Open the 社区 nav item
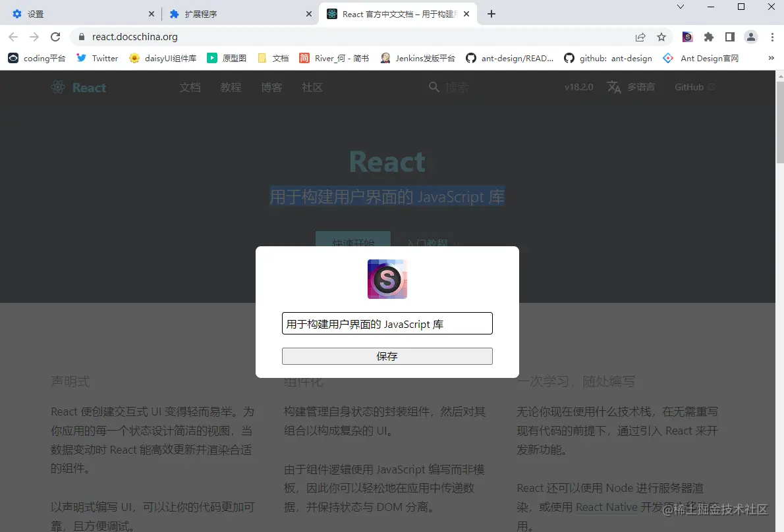Screen dimensions: 784x532 pos(312,88)
